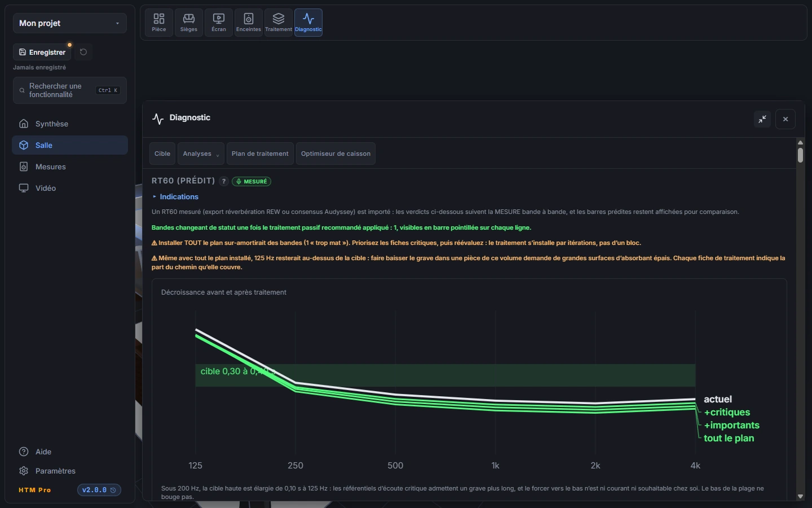Click the '+importants' legend label

(731, 425)
